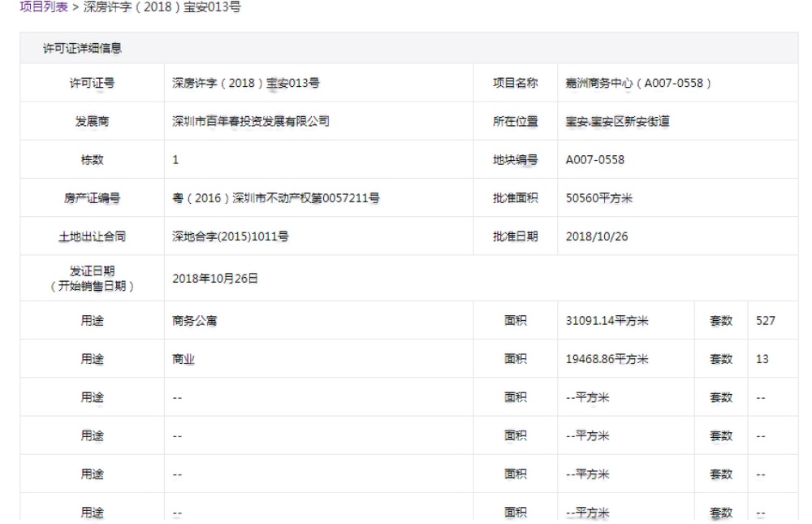The image size is (812, 524).
Task: Select certificate 粤（2016）深圳市不动产权第0057211号
Action: pyautogui.click(x=276, y=198)
